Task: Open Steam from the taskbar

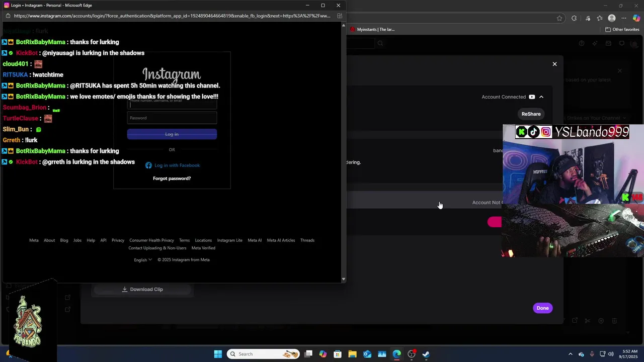Action: coord(426,354)
